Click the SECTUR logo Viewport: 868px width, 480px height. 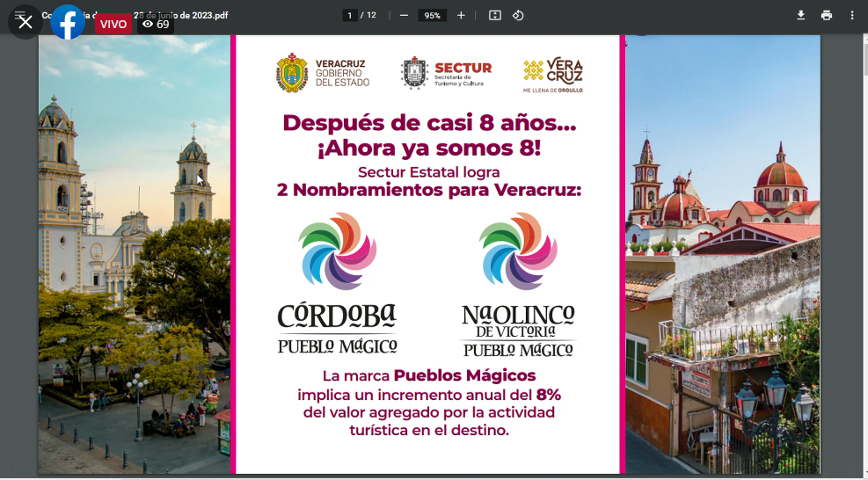click(x=446, y=72)
